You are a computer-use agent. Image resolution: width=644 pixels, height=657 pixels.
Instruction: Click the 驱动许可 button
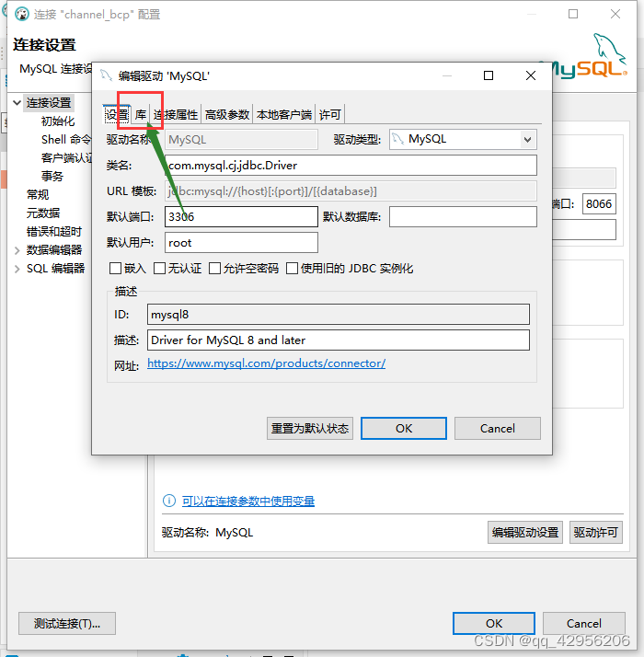pyautogui.click(x=596, y=533)
